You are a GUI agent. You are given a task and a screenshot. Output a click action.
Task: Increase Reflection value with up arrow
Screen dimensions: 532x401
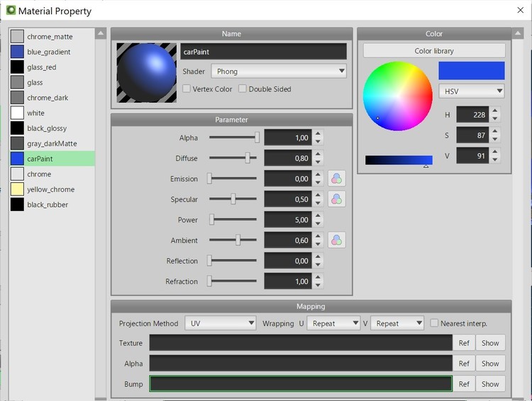pos(318,256)
